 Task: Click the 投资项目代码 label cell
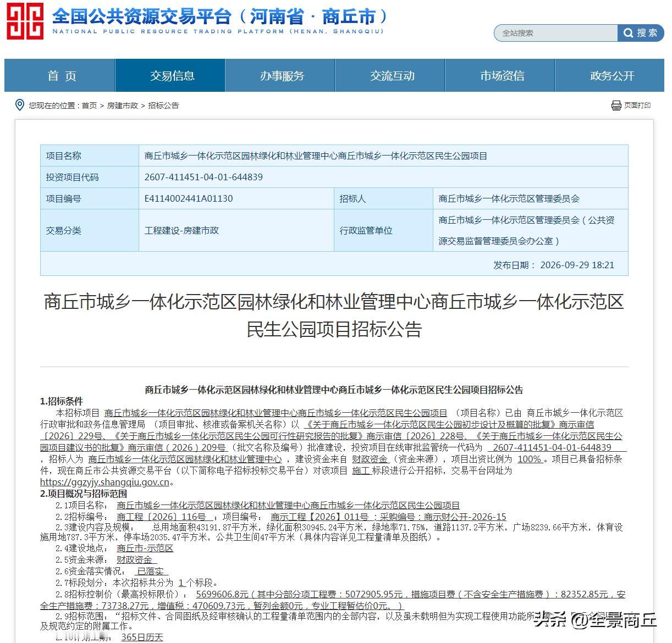point(90,177)
